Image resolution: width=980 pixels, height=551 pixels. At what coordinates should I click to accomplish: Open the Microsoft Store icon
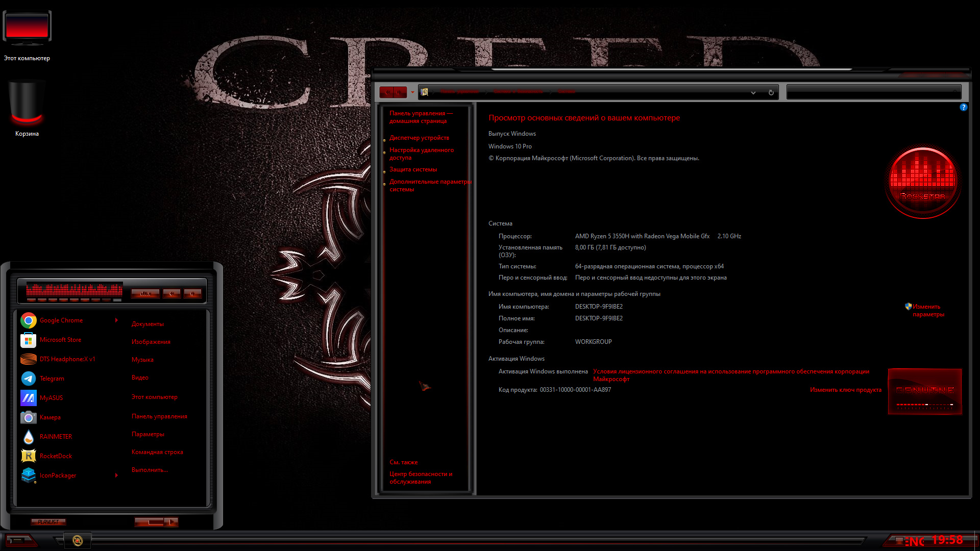point(29,340)
